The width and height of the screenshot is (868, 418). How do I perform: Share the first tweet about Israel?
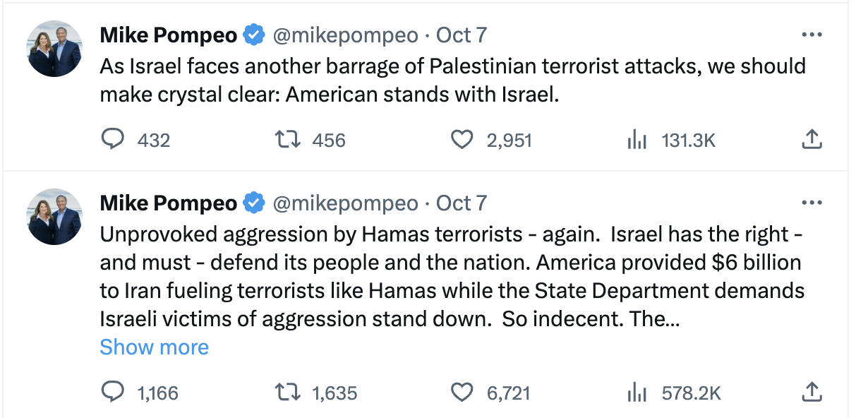coord(812,140)
